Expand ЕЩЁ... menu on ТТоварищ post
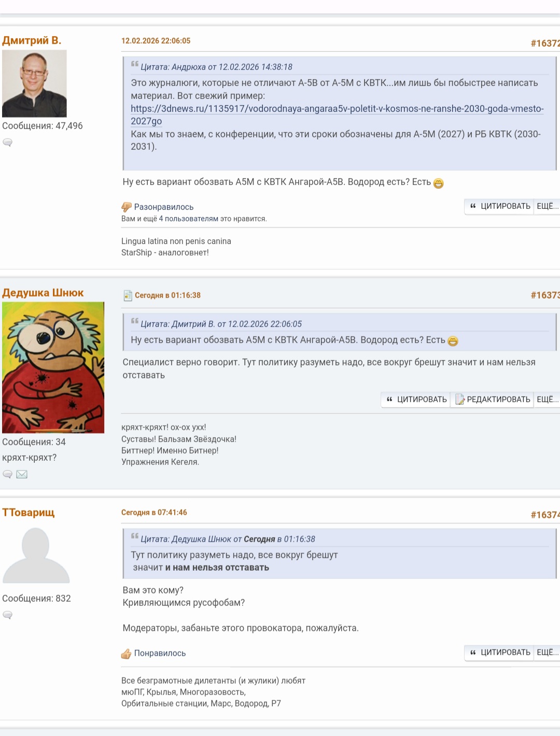This screenshot has width=560, height=736. (547, 653)
